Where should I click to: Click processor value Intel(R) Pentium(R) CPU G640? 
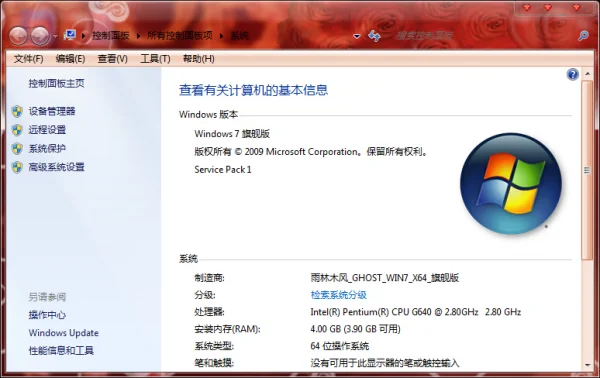pos(416,312)
